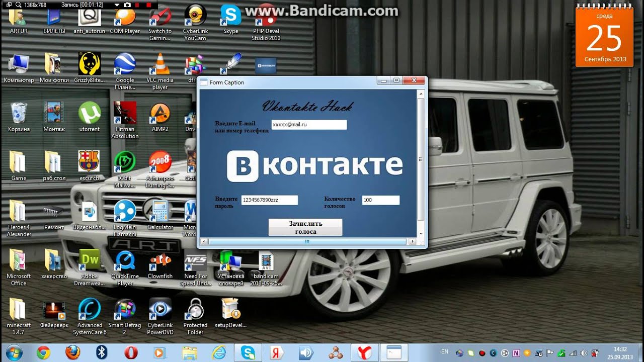Select the AIMP2 shortcut

(160, 117)
